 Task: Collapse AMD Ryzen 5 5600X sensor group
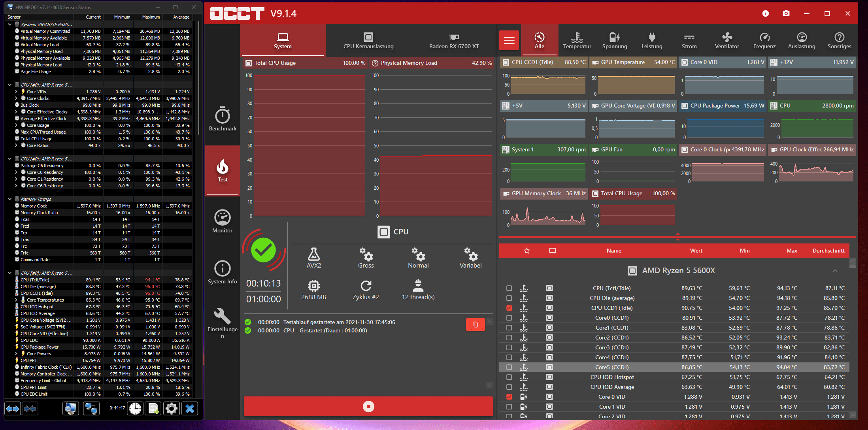(x=835, y=271)
